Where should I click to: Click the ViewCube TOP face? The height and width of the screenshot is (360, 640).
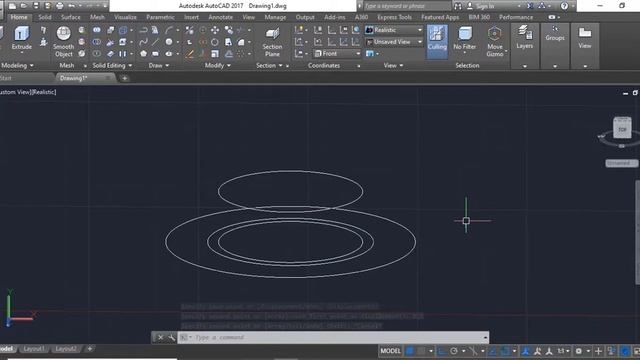tap(622, 129)
